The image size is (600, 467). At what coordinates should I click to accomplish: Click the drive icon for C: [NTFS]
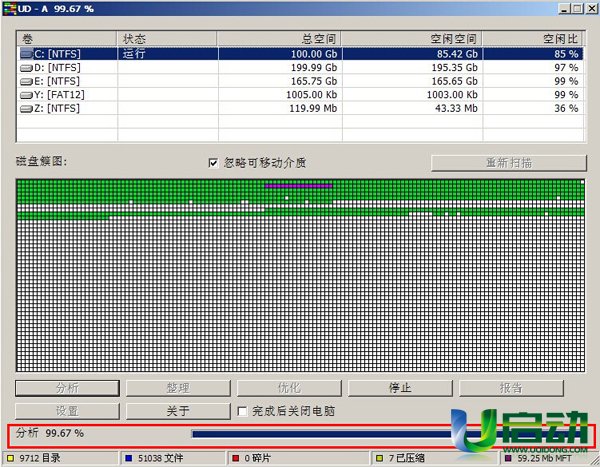[x=26, y=54]
